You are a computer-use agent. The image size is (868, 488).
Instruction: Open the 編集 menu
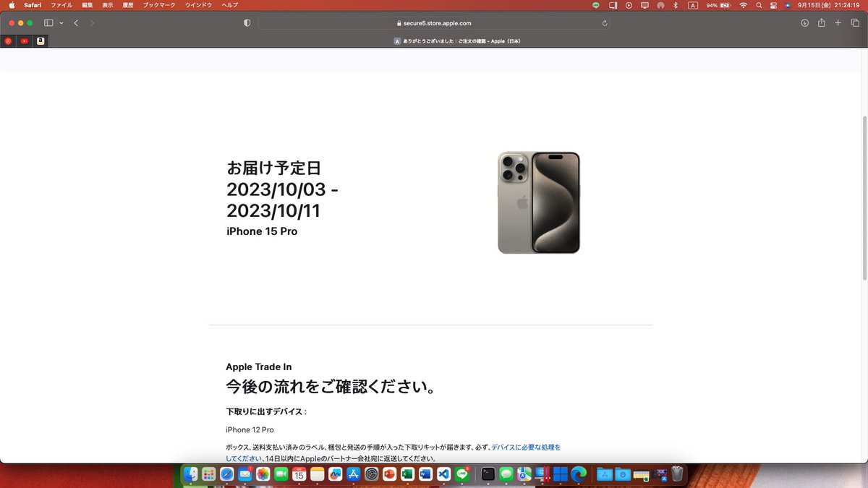click(88, 5)
